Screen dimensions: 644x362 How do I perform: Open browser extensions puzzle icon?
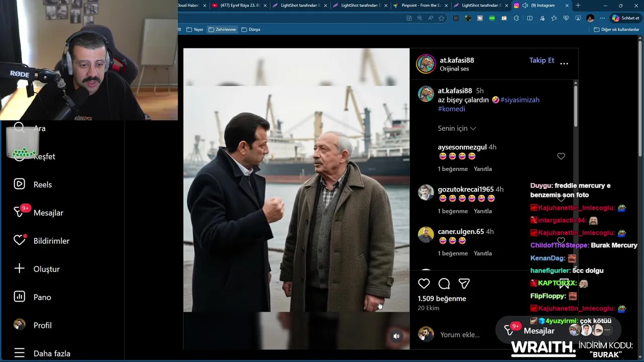516,18
